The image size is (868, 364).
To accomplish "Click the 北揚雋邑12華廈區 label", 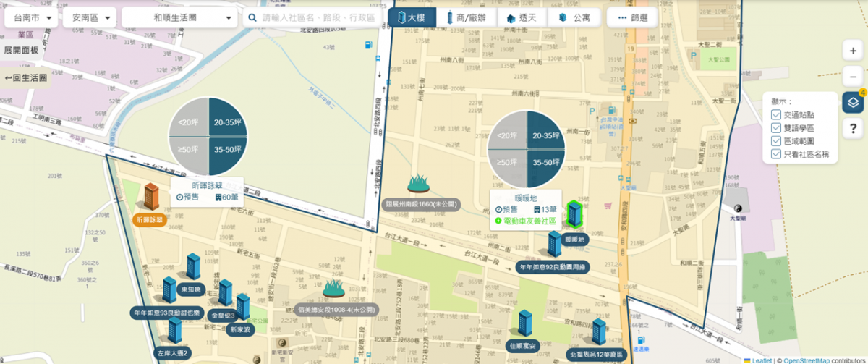I will 597,355.
